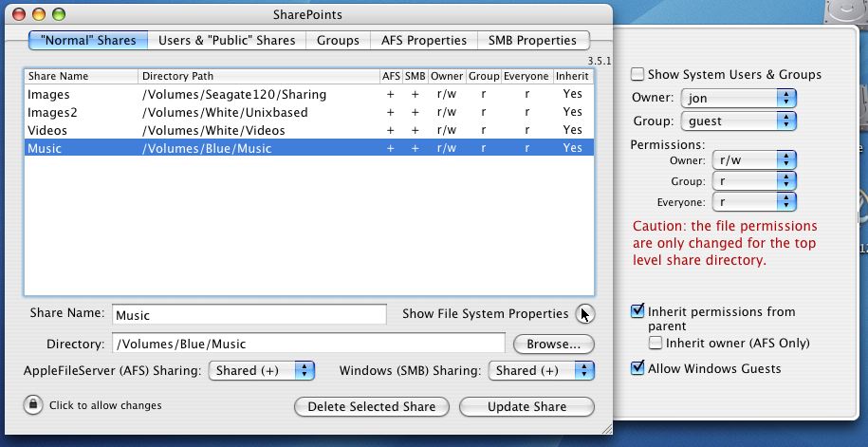The height and width of the screenshot is (447, 868).
Task: Click the Group column header in table
Action: (484, 76)
